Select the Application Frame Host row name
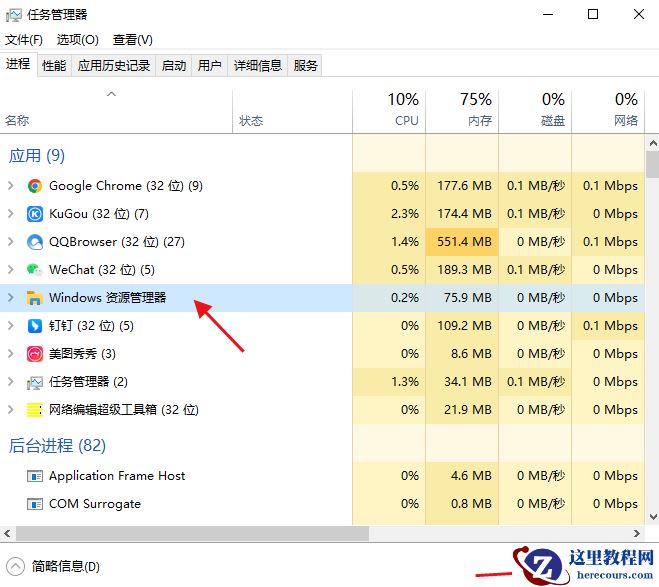659x587 pixels. coord(117,476)
